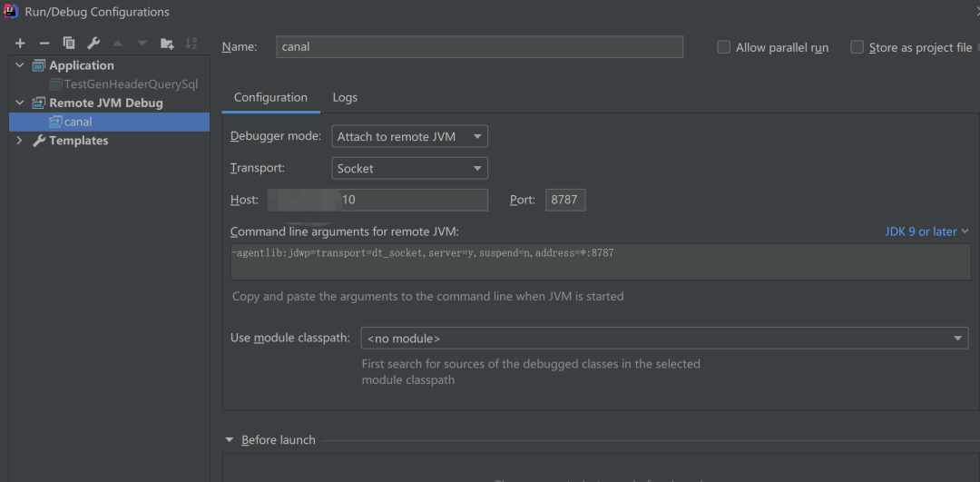Check the Store as project file option

[x=857, y=47]
